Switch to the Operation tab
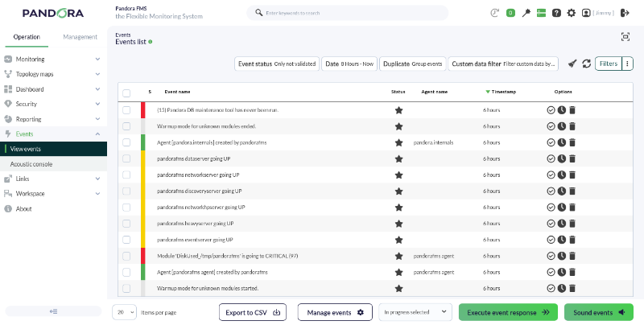Image resolution: width=644 pixels, height=325 pixels. [x=27, y=37]
